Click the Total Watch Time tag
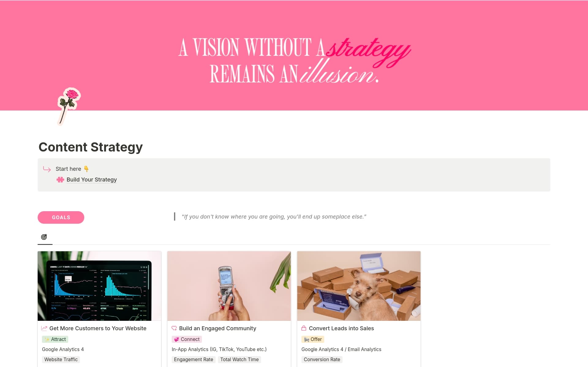Screen dimensions: 588x367 (x=239, y=360)
